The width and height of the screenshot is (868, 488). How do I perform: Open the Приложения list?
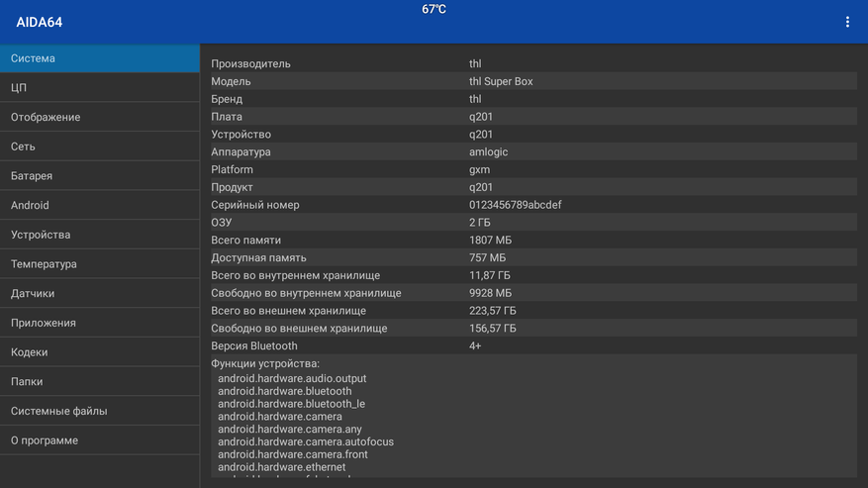tap(100, 323)
